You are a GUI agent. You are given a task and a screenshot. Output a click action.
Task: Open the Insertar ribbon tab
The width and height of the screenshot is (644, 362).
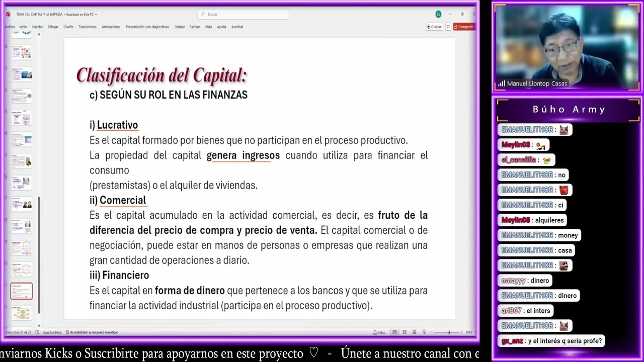click(x=37, y=27)
